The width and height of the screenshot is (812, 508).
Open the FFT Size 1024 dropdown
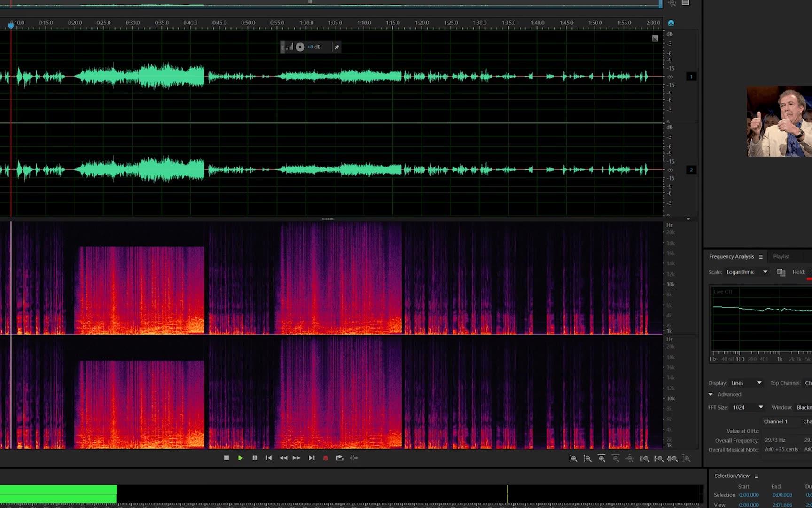point(748,407)
